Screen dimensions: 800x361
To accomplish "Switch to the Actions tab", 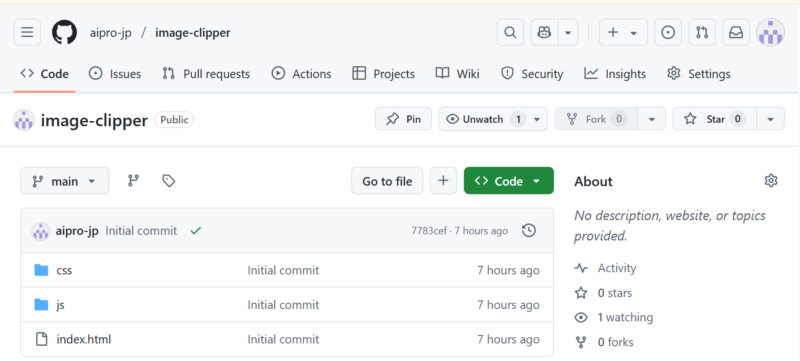I will (301, 74).
